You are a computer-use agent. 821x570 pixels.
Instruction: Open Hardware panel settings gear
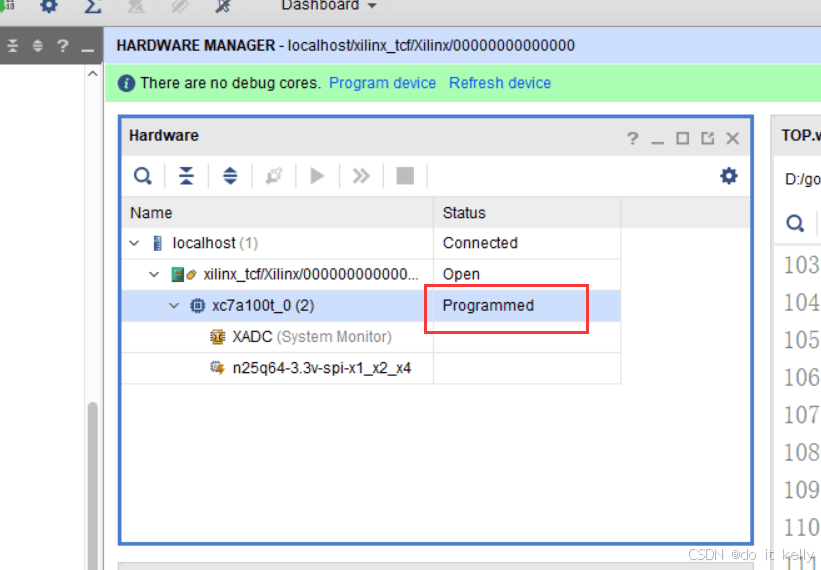[729, 176]
